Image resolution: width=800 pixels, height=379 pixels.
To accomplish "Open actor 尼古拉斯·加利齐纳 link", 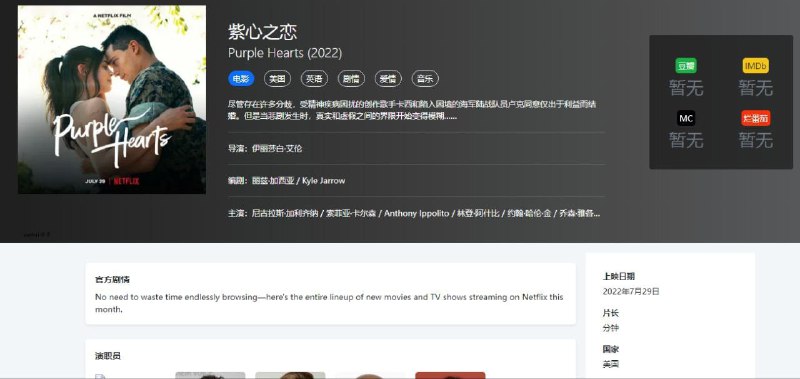I will (x=285, y=213).
